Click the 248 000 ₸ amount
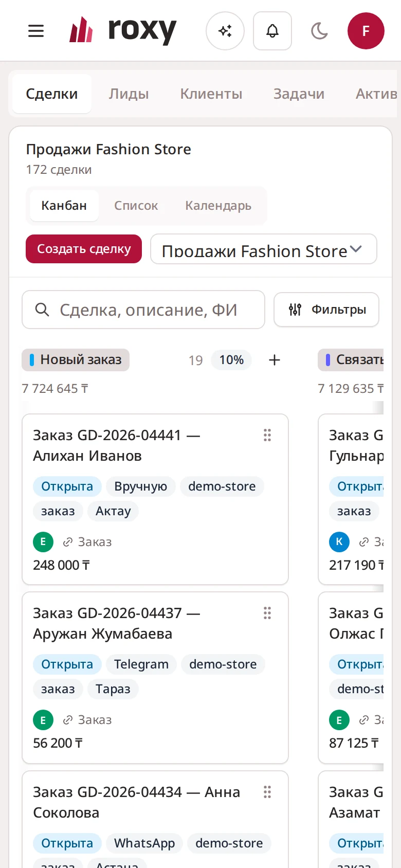The width and height of the screenshot is (401, 868). click(62, 565)
